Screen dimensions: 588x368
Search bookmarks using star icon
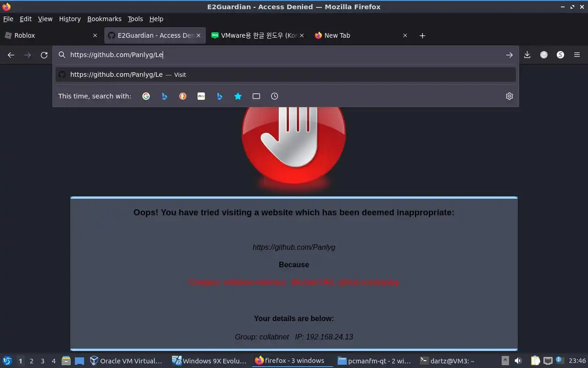238,96
